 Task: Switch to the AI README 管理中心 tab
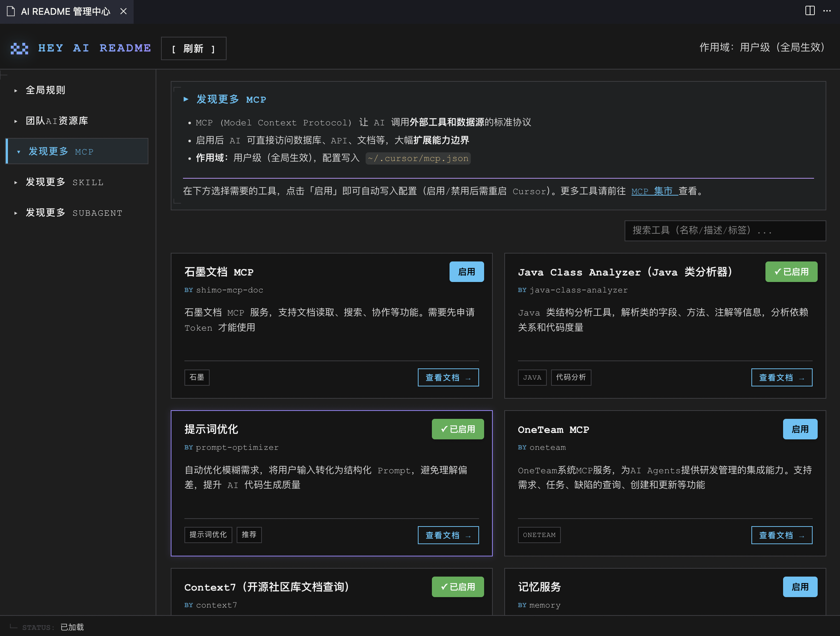point(66,12)
